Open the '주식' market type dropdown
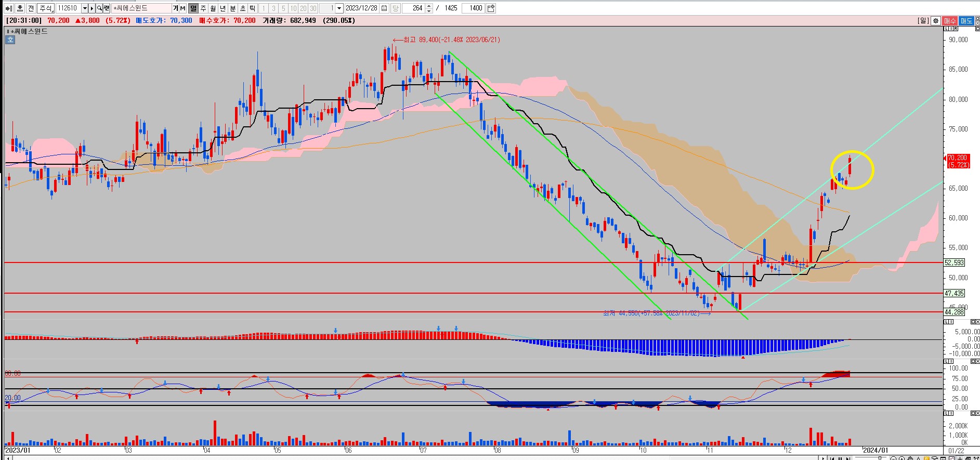Screen dimensions: 980x460 click(46, 8)
